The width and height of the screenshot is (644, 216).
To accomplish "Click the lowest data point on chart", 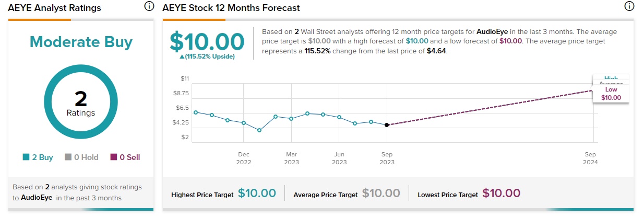I will (259, 130).
